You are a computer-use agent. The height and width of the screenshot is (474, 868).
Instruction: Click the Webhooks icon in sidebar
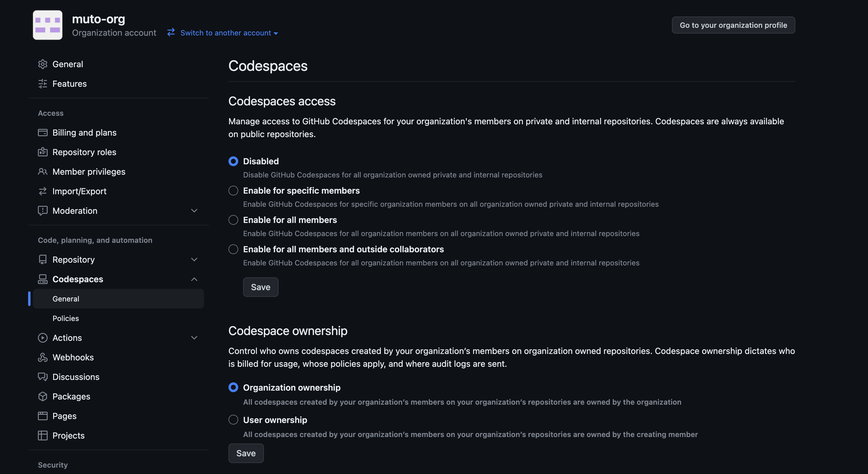tap(42, 357)
